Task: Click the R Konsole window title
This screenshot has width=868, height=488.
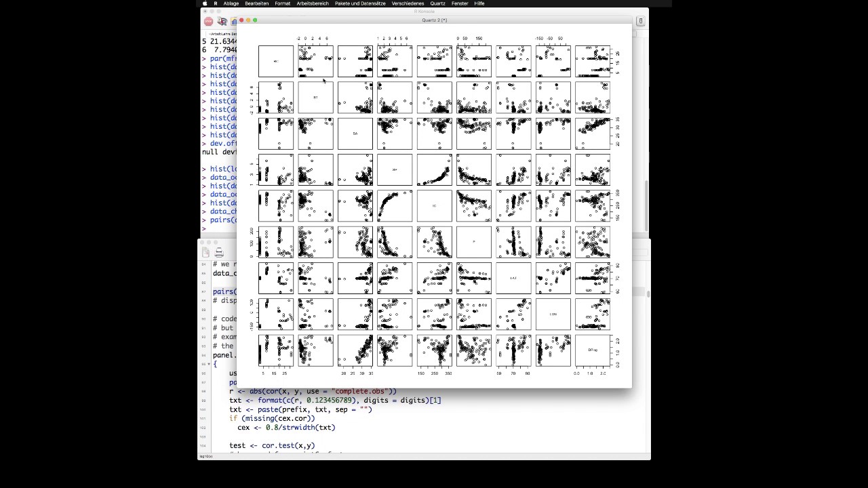Action: coord(425,12)
